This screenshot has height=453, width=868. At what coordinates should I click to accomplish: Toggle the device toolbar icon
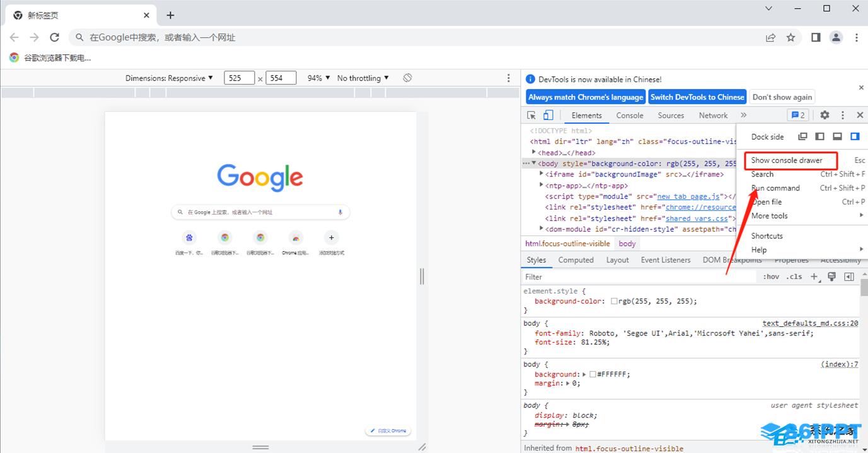[548, 115]
